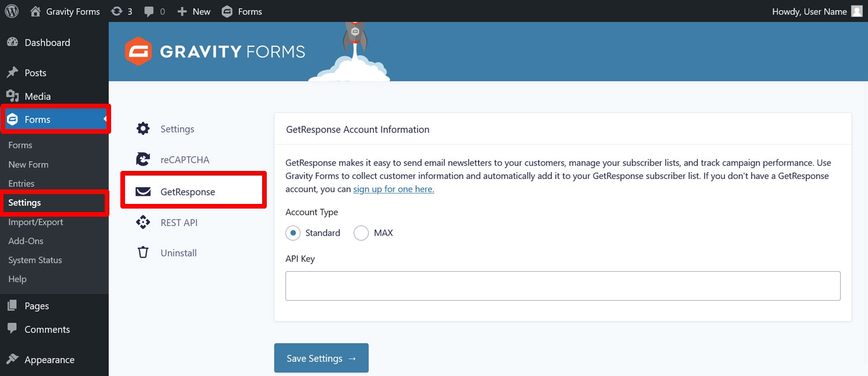This screenshot has height=376, width=868.
Task: Click the Comments icon in sidebar
Action: click(12, 328)
